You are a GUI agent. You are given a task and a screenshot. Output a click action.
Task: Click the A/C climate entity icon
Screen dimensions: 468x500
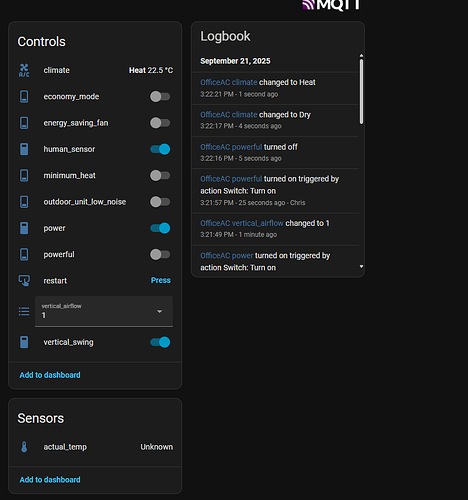(x=24, y=70)
